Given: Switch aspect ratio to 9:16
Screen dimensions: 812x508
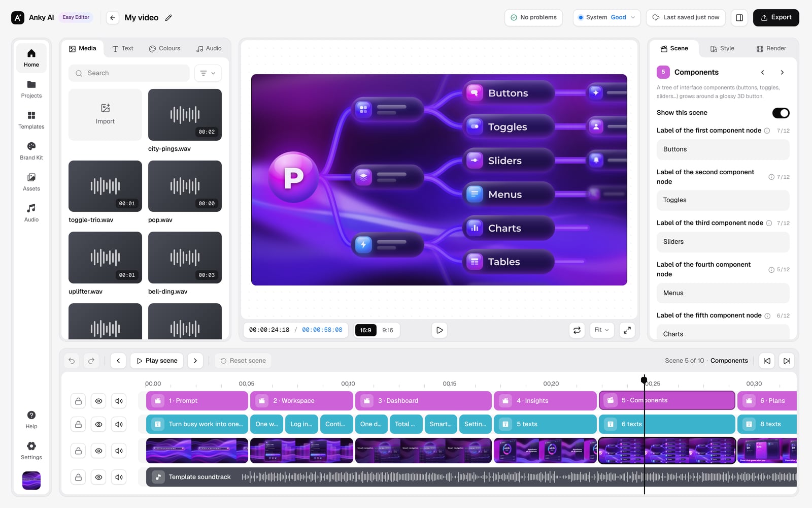Looking at the screenshot, I should (388, 330).
